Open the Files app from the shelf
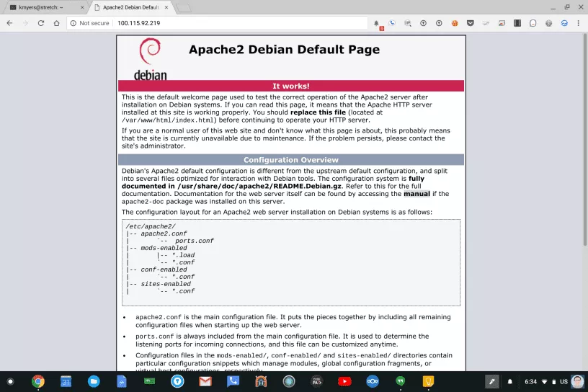Screen dimensions: 588x392 [x=94, y=381]
